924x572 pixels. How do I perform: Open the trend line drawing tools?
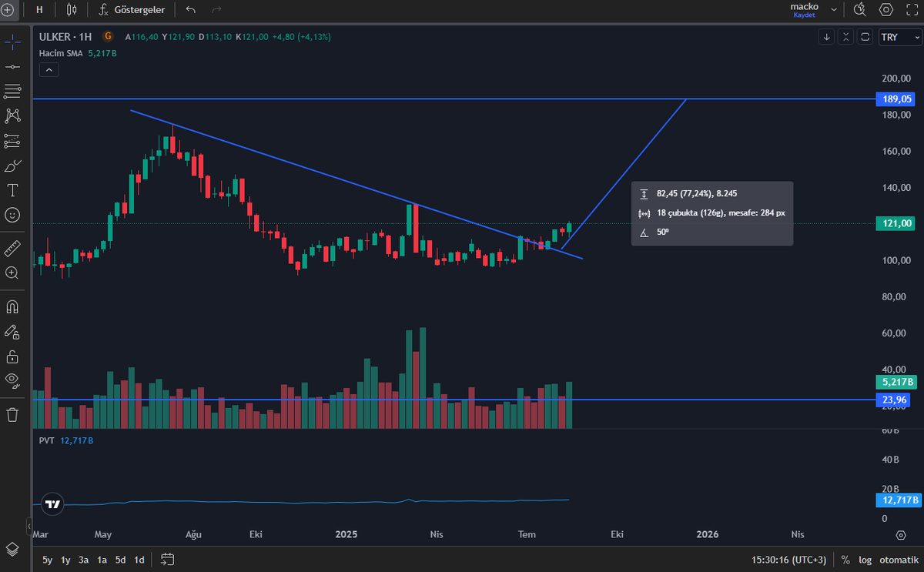click(x=12, y=67)
